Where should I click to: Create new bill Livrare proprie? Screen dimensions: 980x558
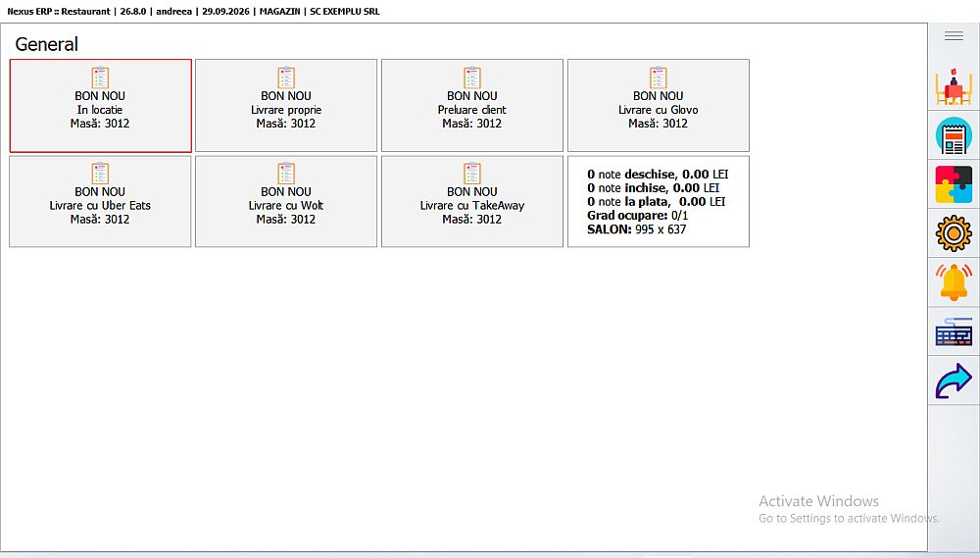coord(286,106)
